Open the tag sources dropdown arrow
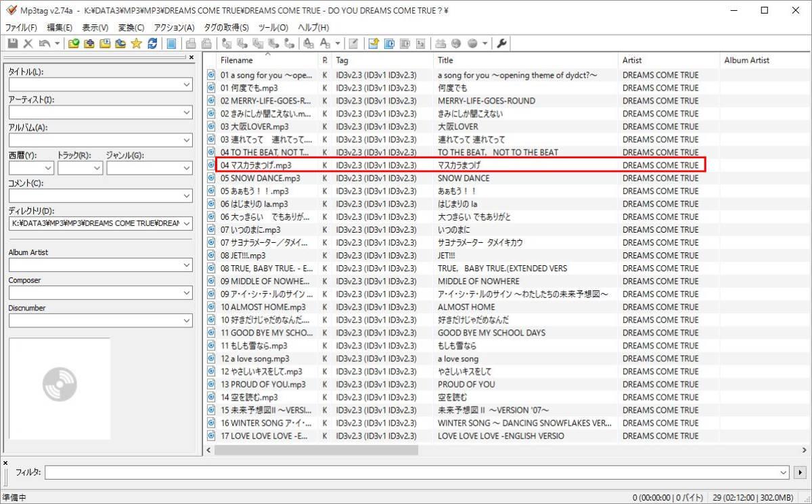812x504 pixels. (x=484, y=43)
